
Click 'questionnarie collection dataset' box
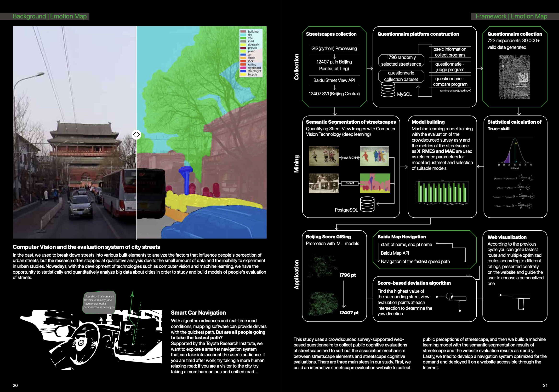401,76
